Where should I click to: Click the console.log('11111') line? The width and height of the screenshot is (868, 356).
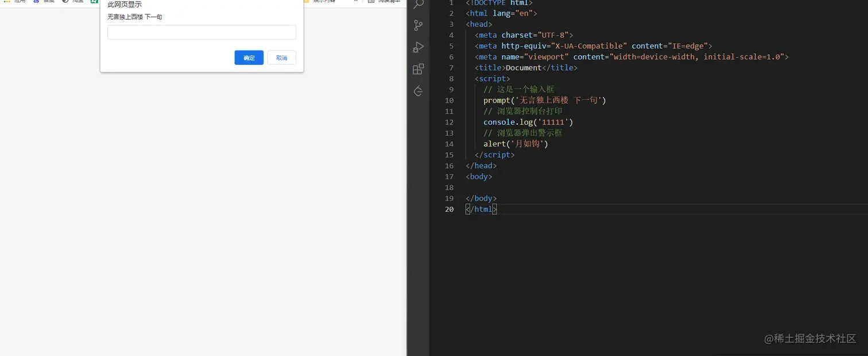(528, 122)
